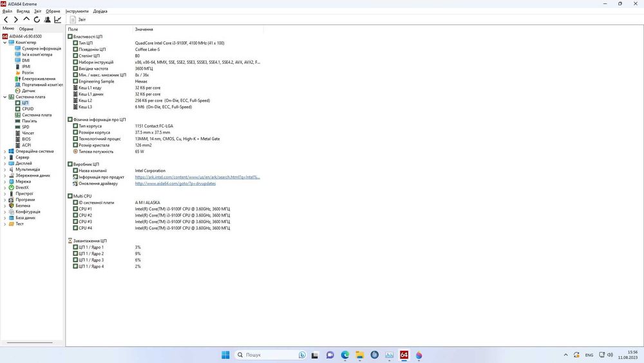Open the Довідка menu
This screenshot has width=644, height=363.
[x=100, y=11]
